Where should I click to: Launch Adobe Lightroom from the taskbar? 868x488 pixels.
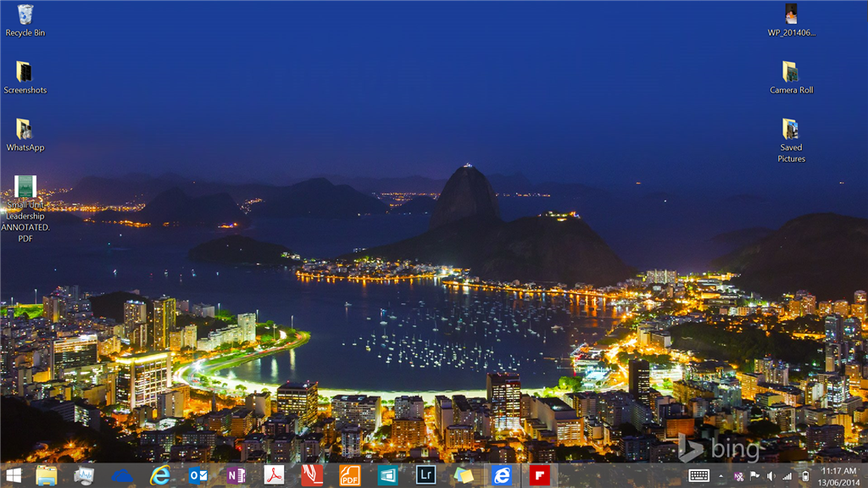[426, 475]
